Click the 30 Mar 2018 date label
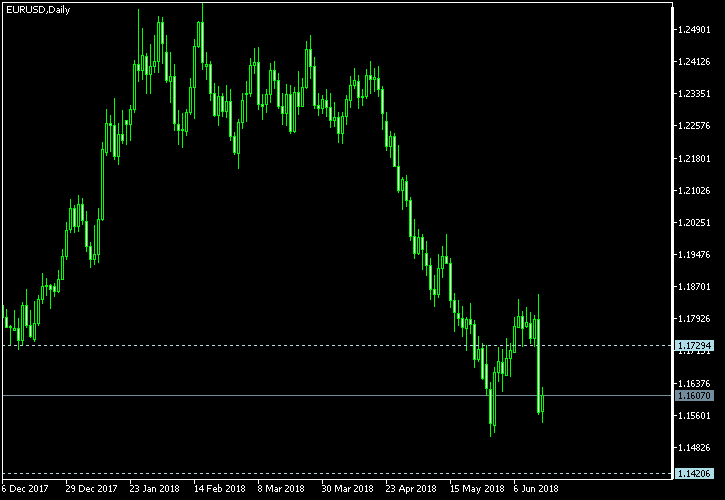Image resolution: width=725 pixels, height=500 pixels. coord(347,489)
